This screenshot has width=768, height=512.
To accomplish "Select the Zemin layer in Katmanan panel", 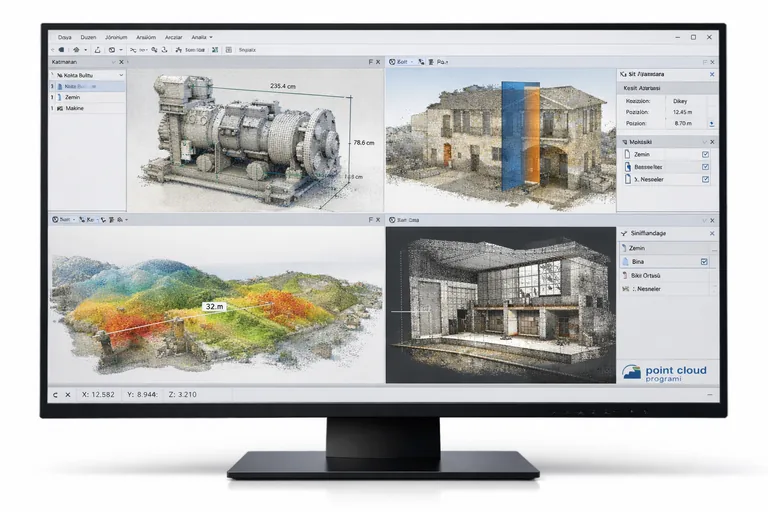I will [x=88, y=98].
